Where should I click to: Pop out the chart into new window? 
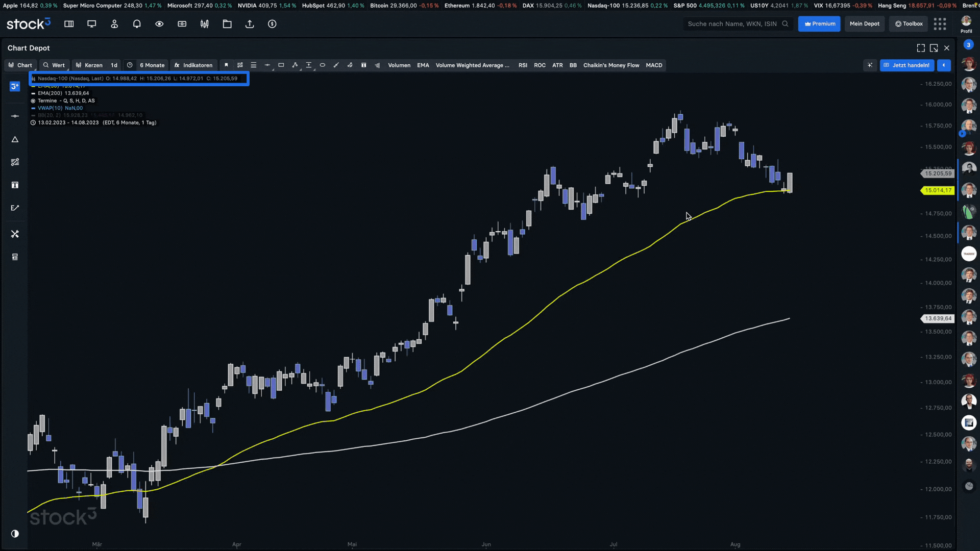pos(934,48)
